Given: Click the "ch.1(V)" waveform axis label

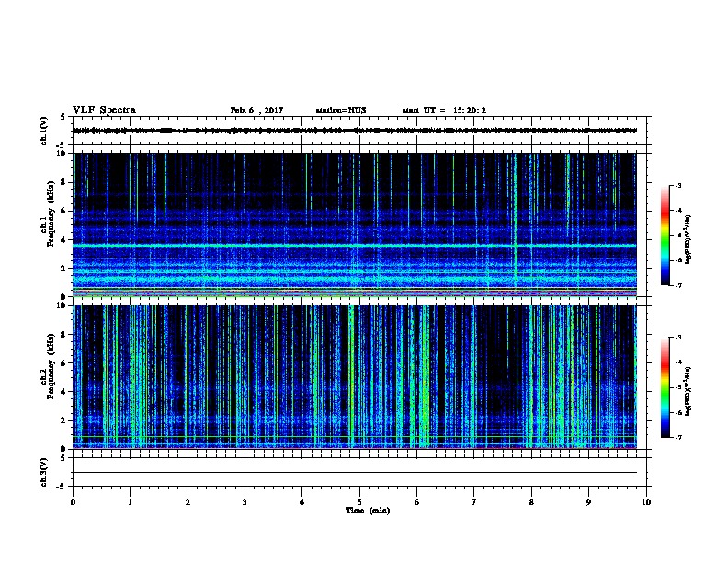Looking at the screenshot, I should [44, 131].
